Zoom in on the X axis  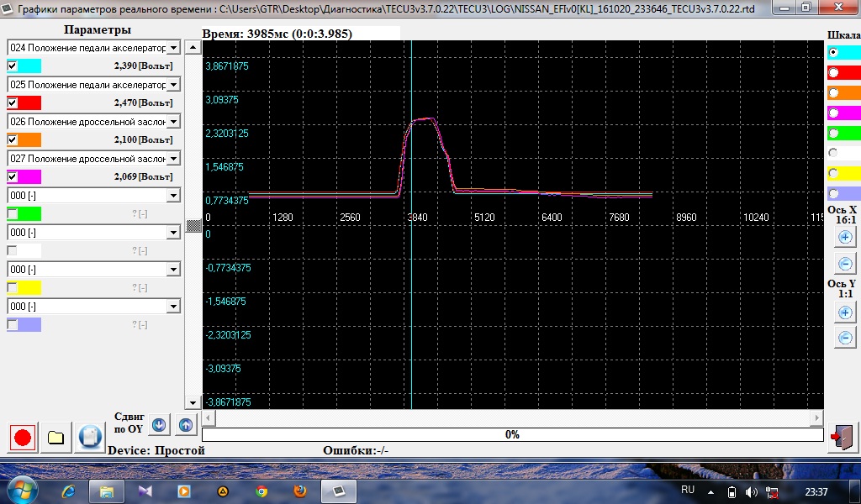coord(845,238)
